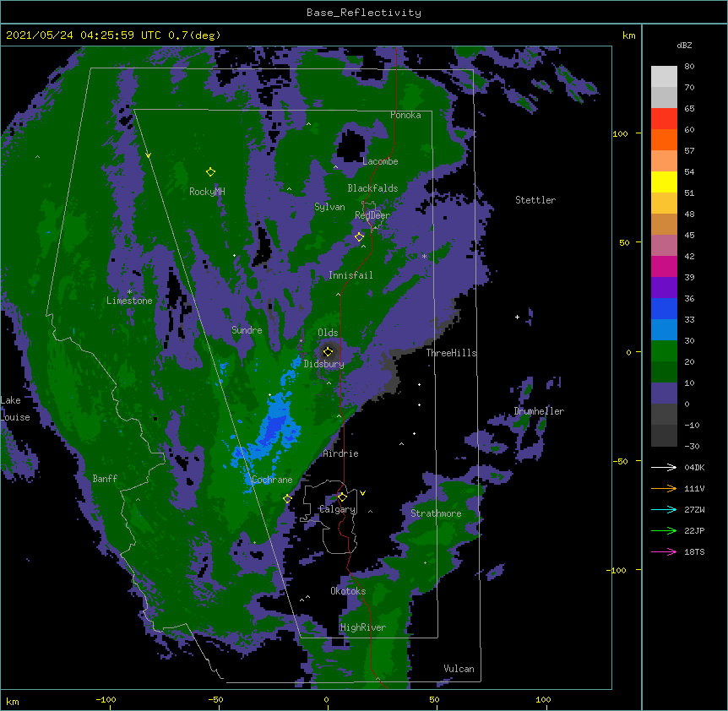Click the Olds town label

328,333
